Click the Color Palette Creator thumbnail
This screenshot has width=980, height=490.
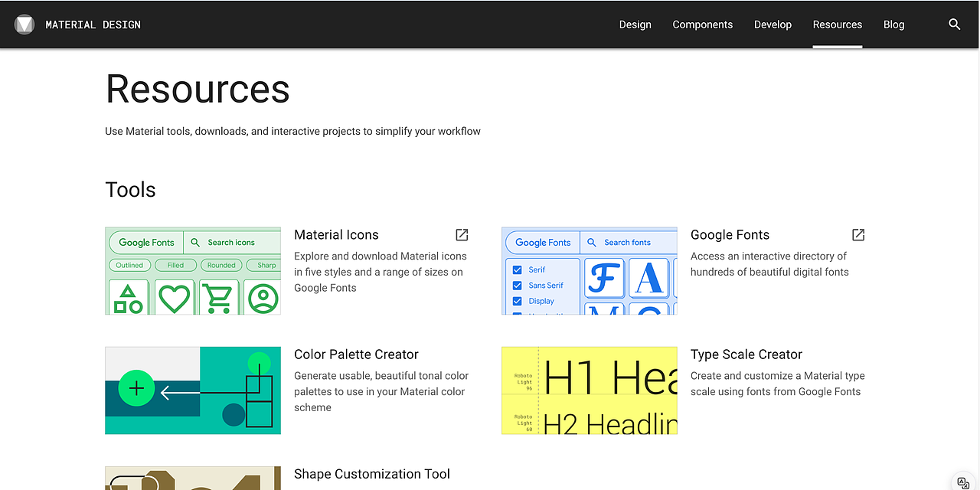[x=193, y=390]
